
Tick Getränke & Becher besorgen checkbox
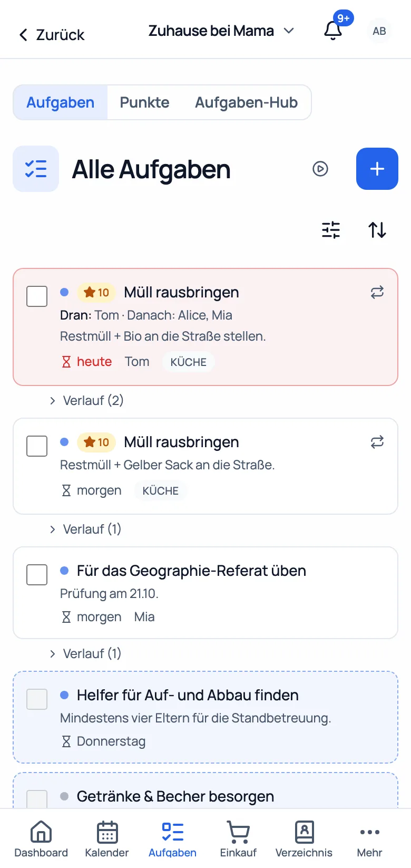(37, 799)
